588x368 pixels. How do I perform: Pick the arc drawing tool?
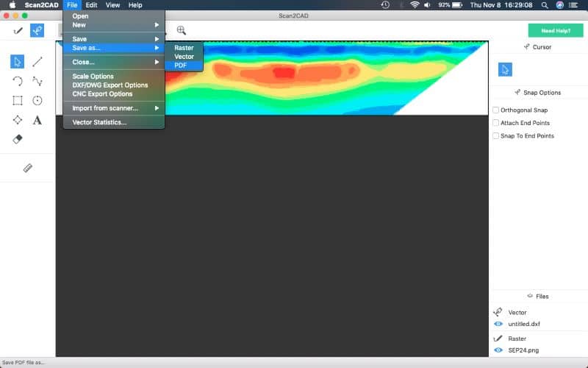(x=18, y=81)
